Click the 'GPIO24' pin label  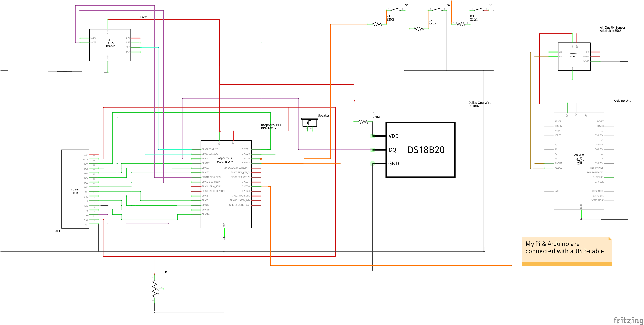click(x=245, y=186)
